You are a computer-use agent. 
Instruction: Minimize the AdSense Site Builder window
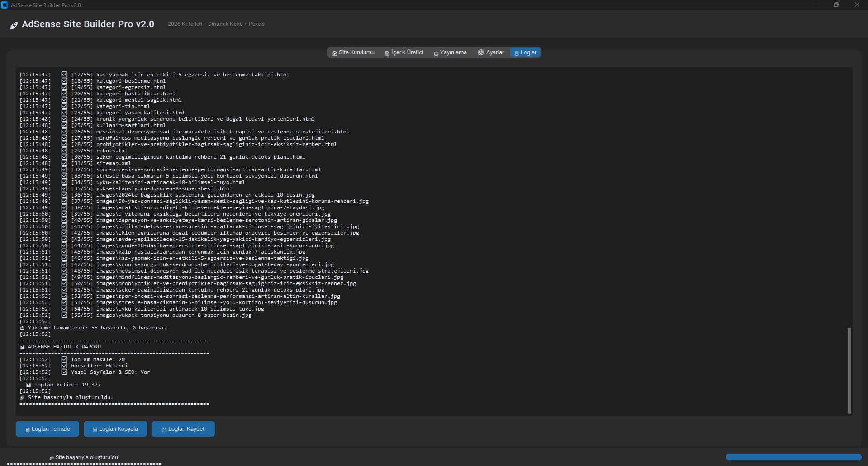pos(816,5)
